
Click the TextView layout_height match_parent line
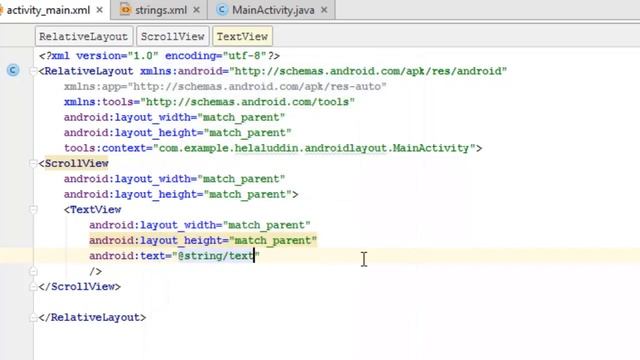[203, 240]
